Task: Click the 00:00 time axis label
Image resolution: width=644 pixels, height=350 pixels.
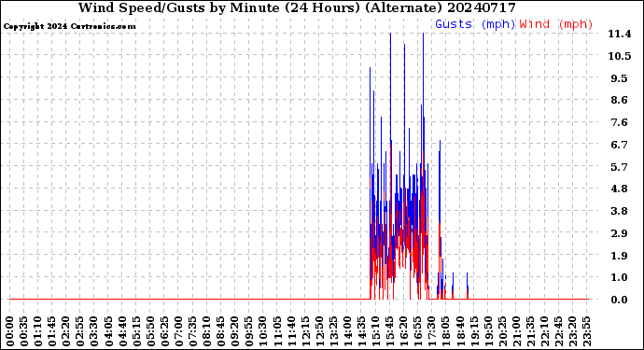Action: click(x=10, y=331)
